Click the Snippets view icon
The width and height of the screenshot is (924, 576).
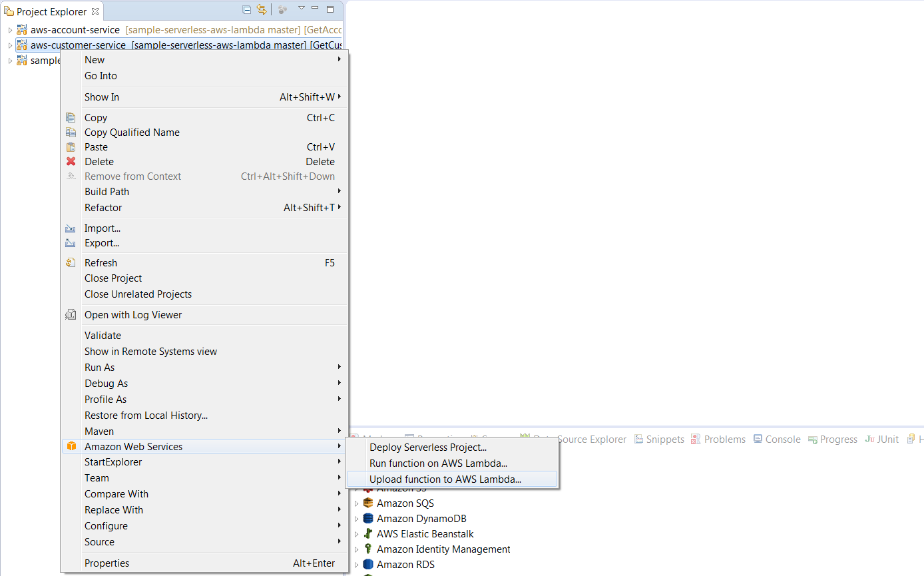tap(638, 439)
